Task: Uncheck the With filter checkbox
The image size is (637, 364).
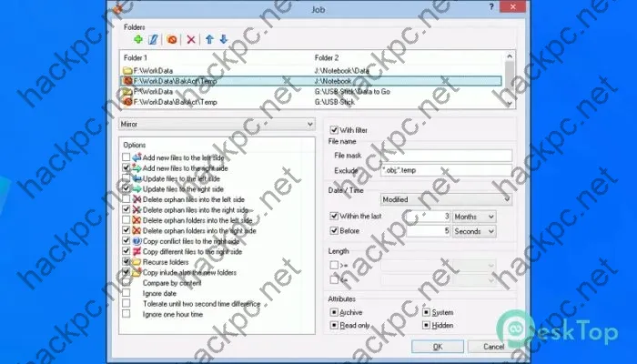Action: point(333,131)
